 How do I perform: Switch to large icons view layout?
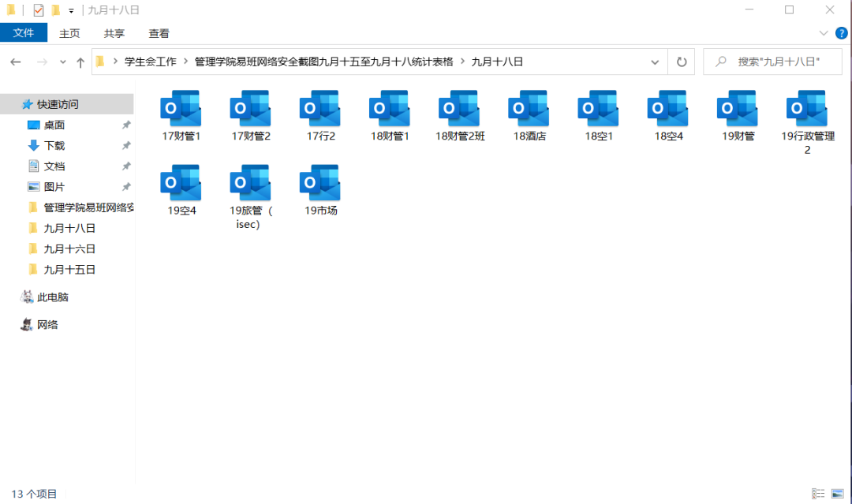point(837,493)
